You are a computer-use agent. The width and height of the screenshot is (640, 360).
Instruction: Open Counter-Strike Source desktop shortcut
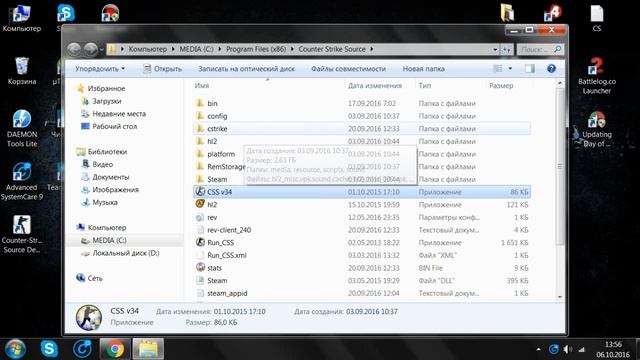(x=22, y=234)
